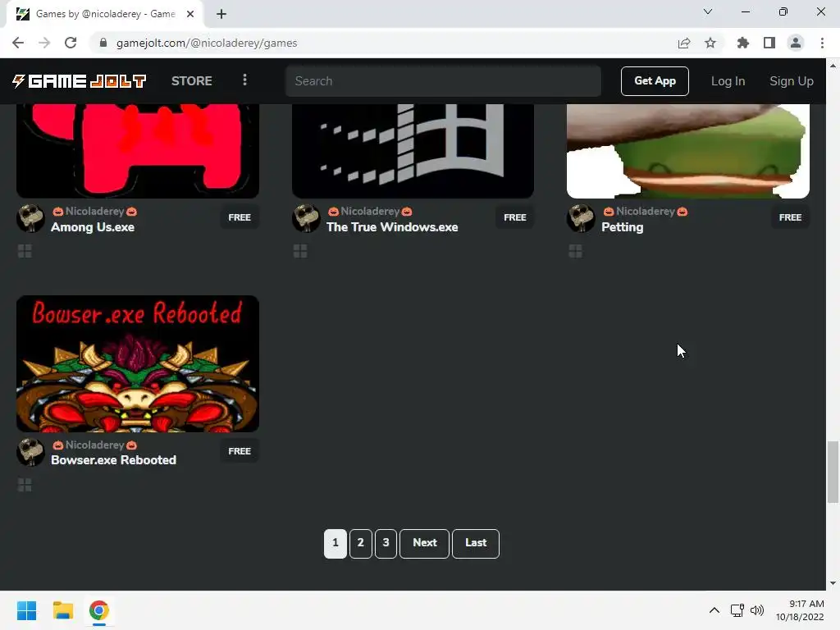Click the address bar URL
The width and height of the screenshot is (840, 630).
point(206,43)
